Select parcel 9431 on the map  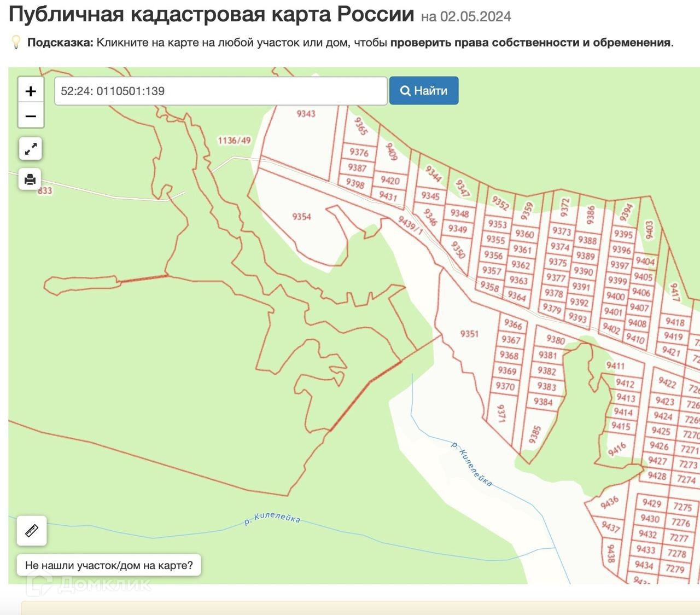point(388,196)
